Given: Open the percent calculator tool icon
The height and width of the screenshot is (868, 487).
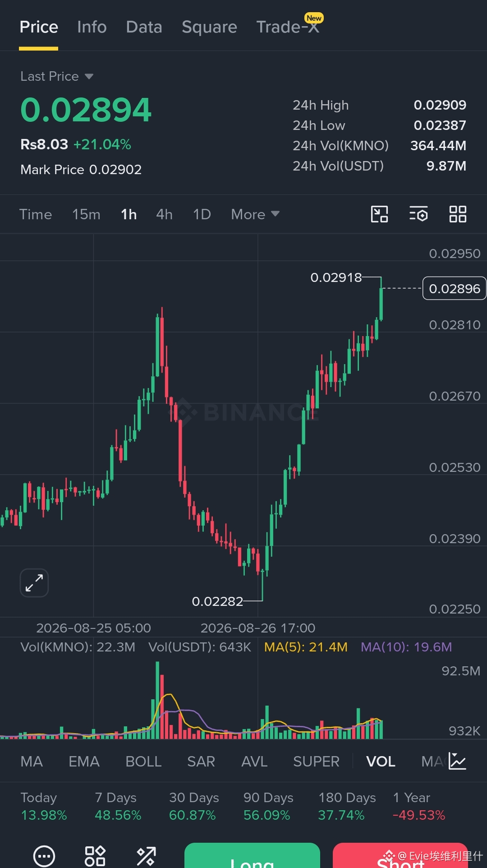Looking at the screenshot, I should pyautogui.click(x=146, y=855).
